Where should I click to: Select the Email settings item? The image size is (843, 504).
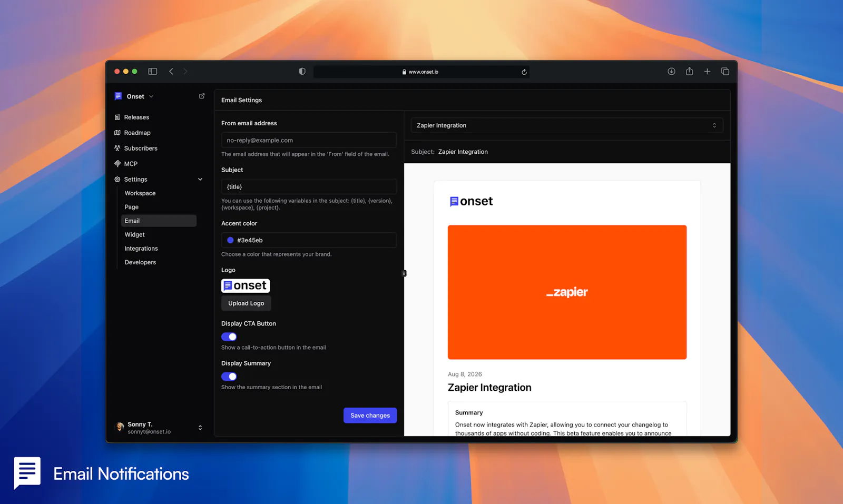pos(159,221)
